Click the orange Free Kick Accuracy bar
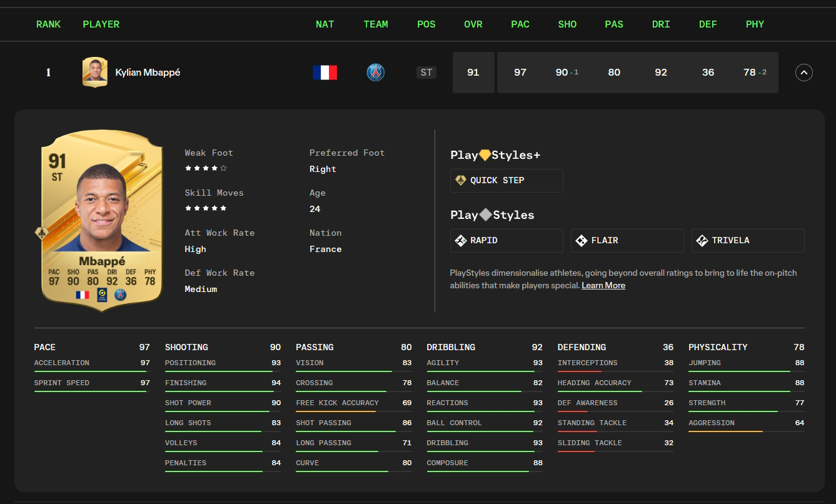The height and width of the screenshot is (504, 836). pyautogui.click(x=354, y=412)
